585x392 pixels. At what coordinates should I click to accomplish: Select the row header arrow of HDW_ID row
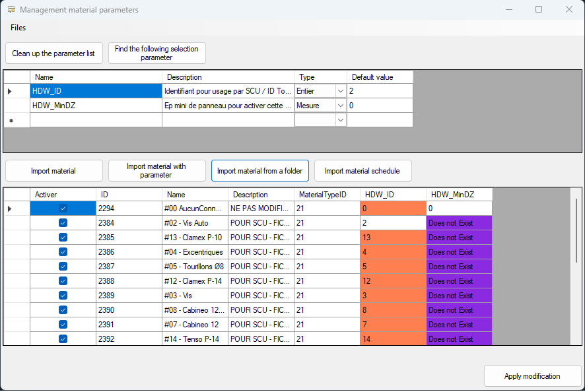[17, 91]
